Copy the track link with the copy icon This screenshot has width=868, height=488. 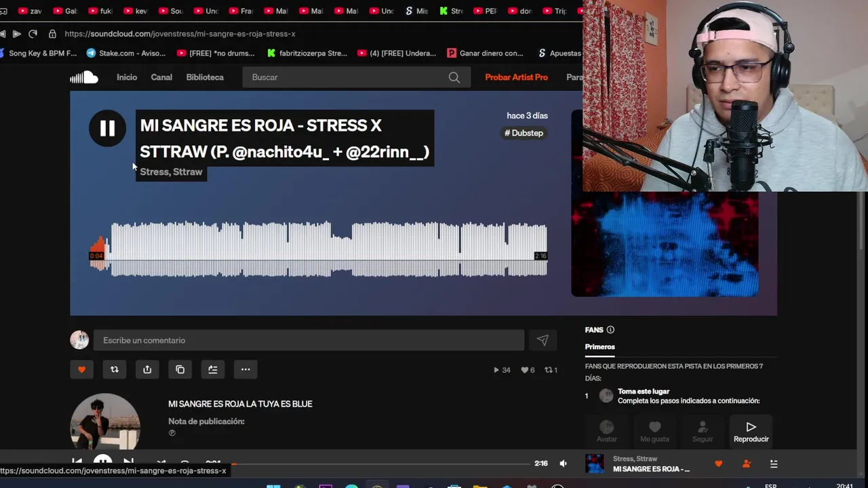point(180,369)
